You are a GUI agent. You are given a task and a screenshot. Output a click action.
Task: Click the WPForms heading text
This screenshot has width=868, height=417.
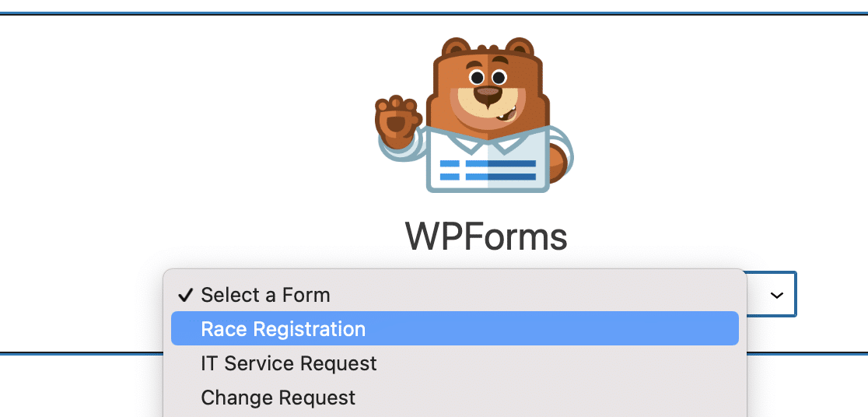coord(486,237)
